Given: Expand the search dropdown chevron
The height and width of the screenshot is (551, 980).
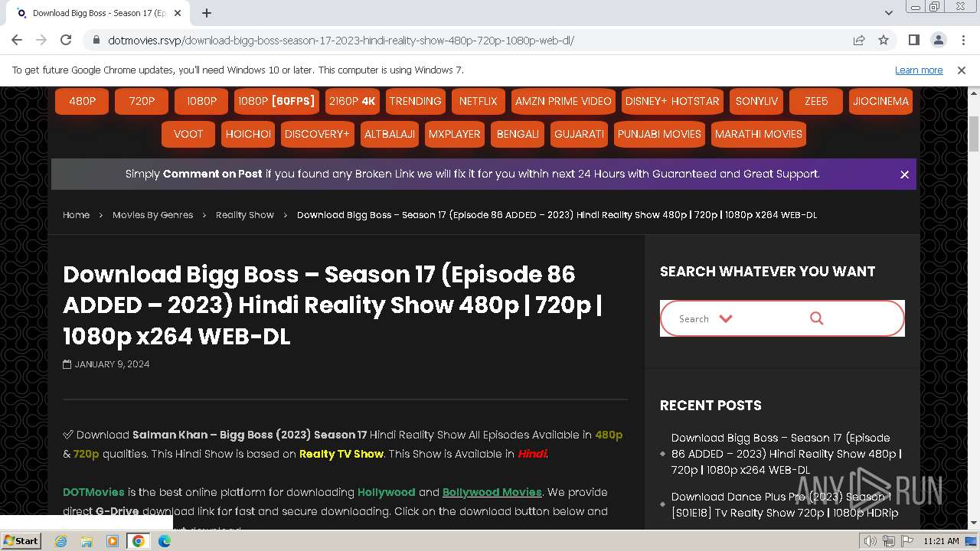Looking at the screenshot, I should pyautogui.click(x=726, y=318).
